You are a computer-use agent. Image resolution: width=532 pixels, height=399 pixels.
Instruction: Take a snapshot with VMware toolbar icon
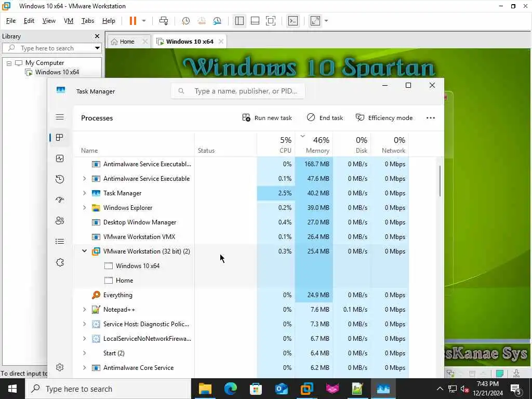pos(185,21)
